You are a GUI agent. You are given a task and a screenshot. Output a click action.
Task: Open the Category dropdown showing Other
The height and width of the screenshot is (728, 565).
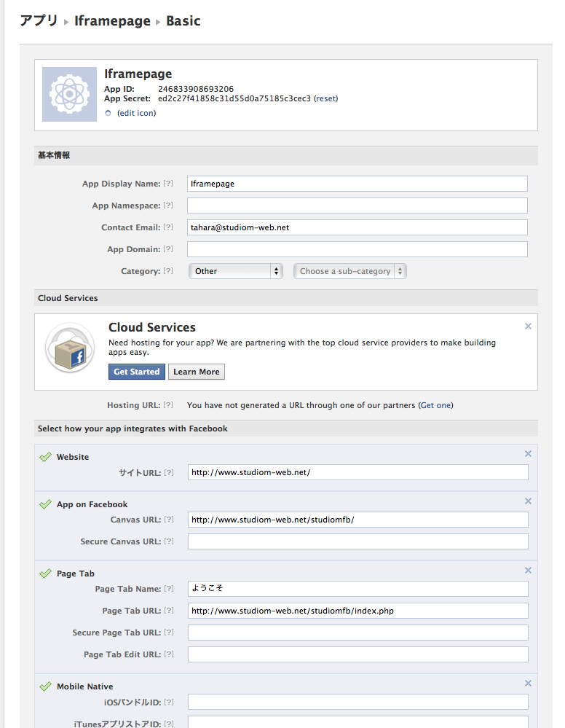[236, 271]
